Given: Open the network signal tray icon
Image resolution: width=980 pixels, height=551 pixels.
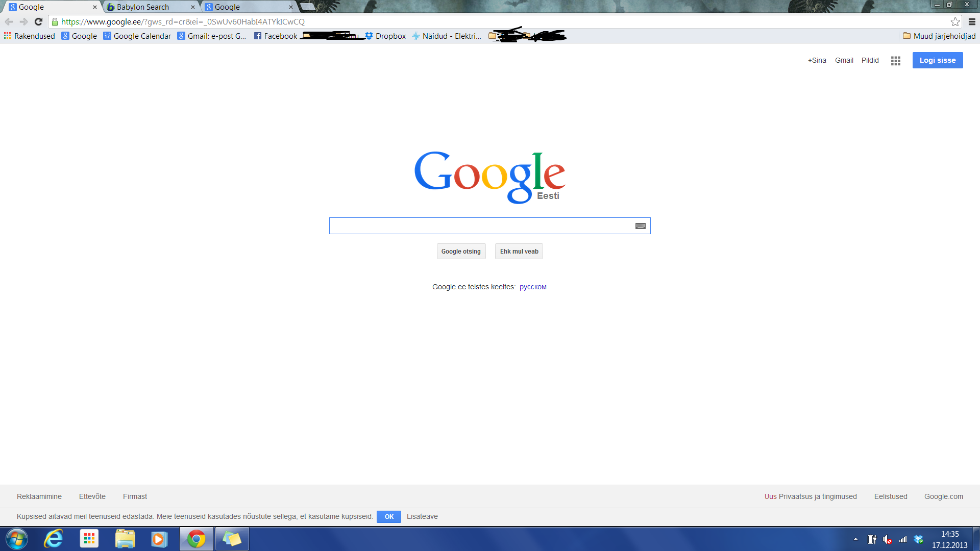Looking at the screenshot, I should (903, 539).
